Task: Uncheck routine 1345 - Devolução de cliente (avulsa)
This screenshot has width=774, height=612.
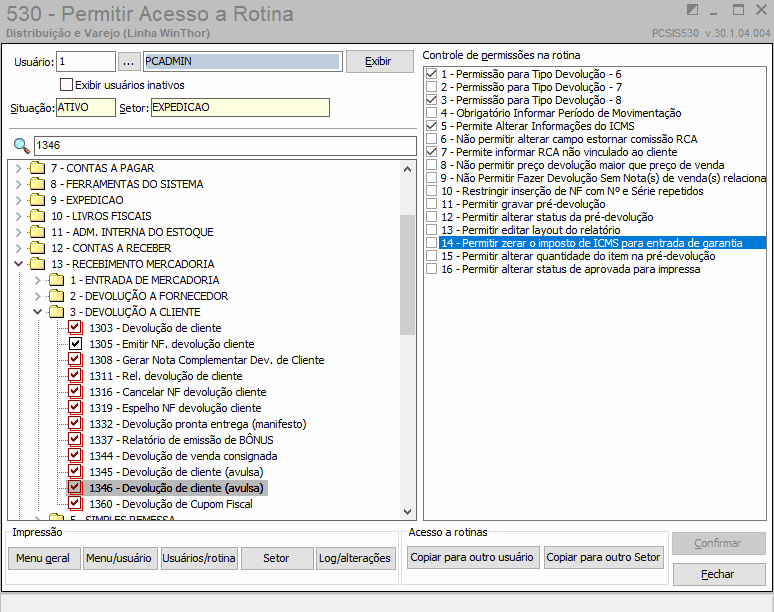Action: (x=75, y=472)
